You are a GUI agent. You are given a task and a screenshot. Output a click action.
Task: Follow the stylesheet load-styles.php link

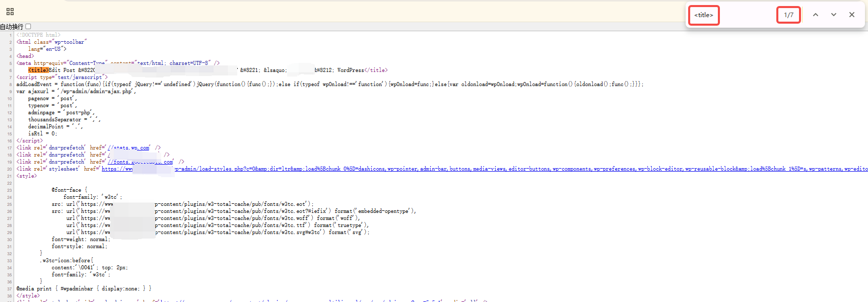403,169
